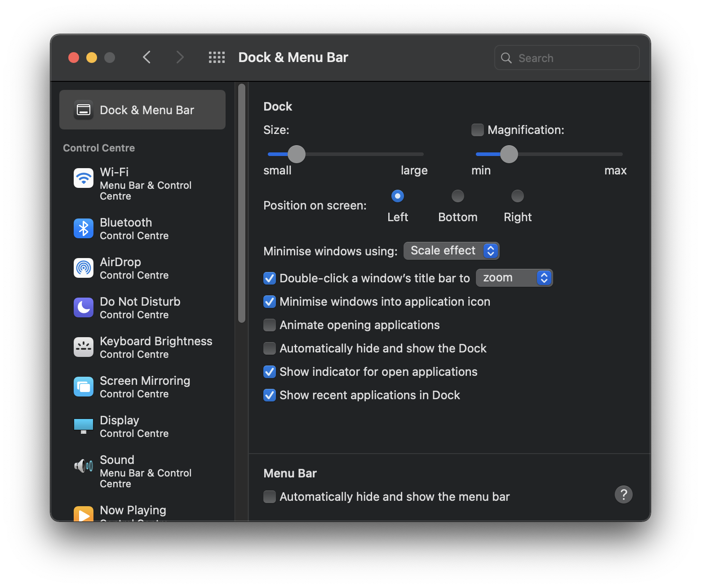Click the Minimise windows using label
This screenshot has height=588, width=701.
pyautogui.click(x=330, y=251)
